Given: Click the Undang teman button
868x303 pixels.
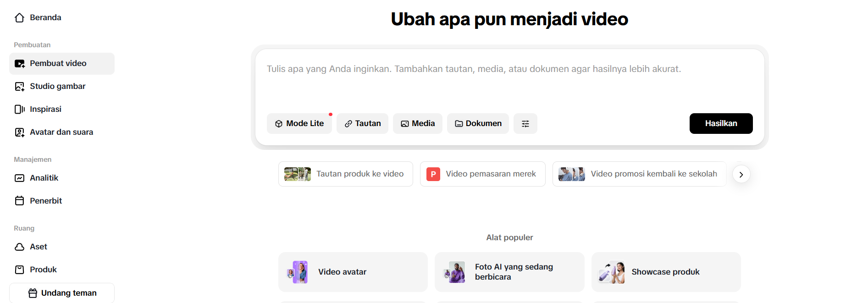Looking at the screenshot, I should [x=62, y=293].
